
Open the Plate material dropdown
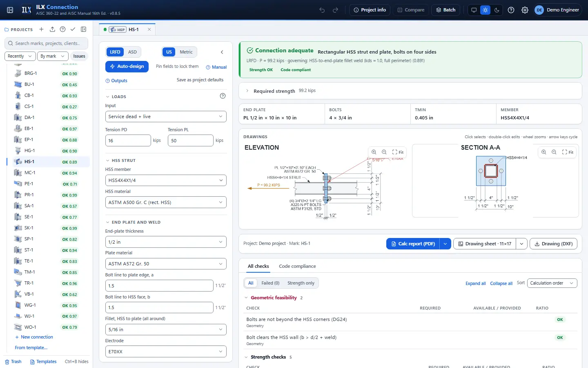(166, 264)
